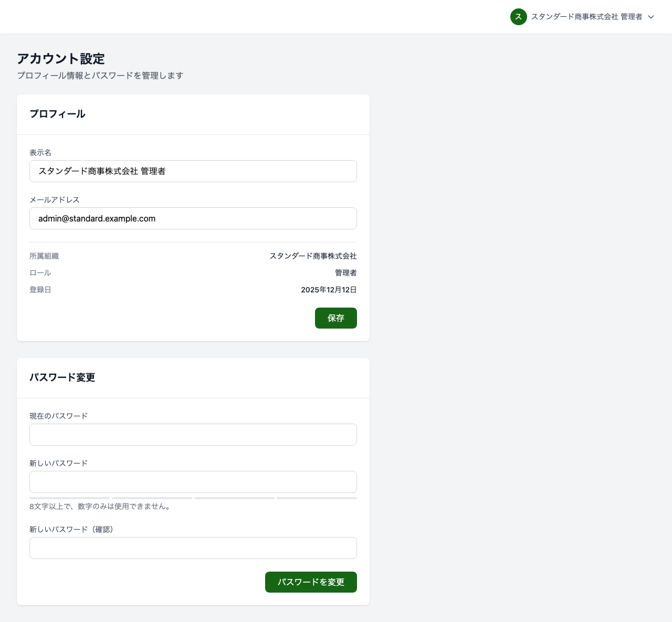Click the 新しいパスワード（確認）field
The image size is (672, 622).
(x=193, y=548)
